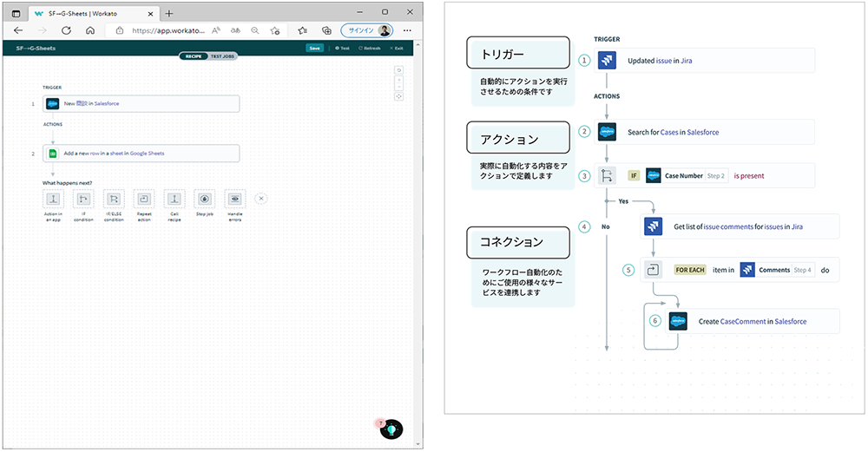Add a Repeat action step
Viewport: 868px width, 452px height.
pyautogui.click(x=144, y=199)
